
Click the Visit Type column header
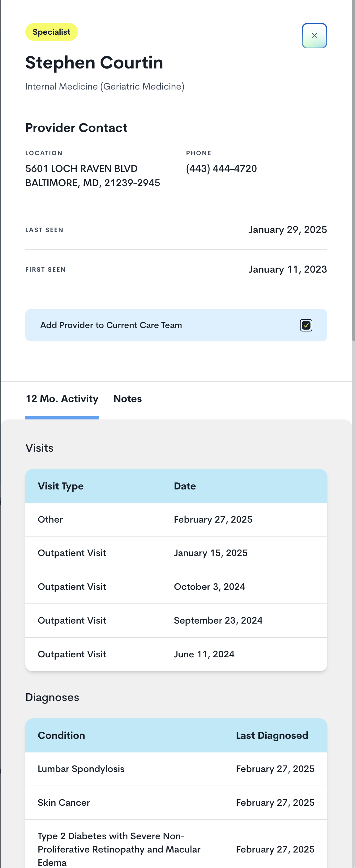[x=61, y=486]
